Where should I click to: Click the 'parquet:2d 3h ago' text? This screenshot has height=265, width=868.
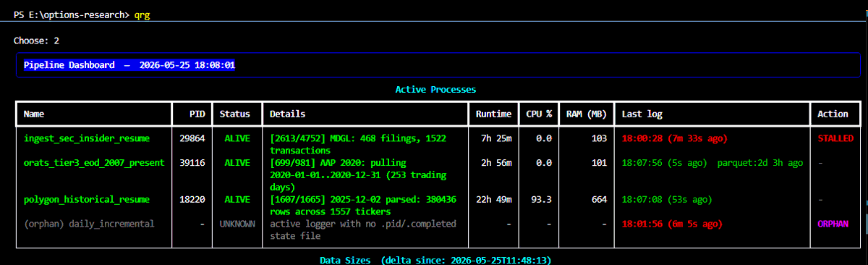point(759,163)
